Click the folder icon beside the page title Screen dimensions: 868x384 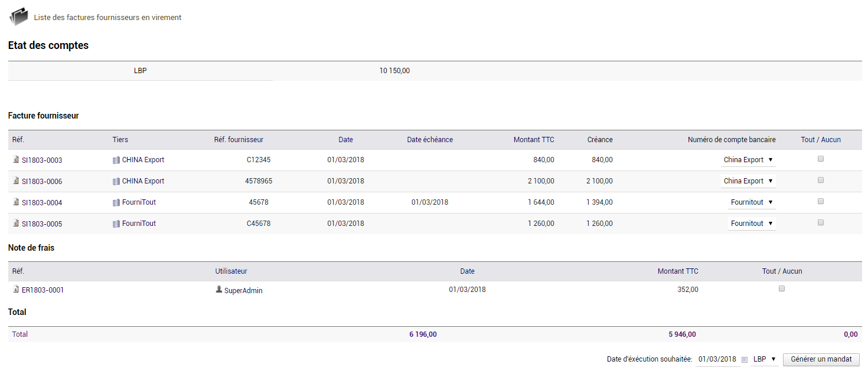click(x=19, y=17)
